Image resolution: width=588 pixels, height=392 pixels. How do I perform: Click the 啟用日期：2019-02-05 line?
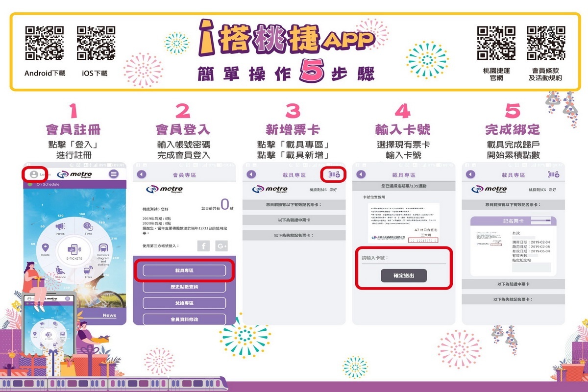[530, 246]
